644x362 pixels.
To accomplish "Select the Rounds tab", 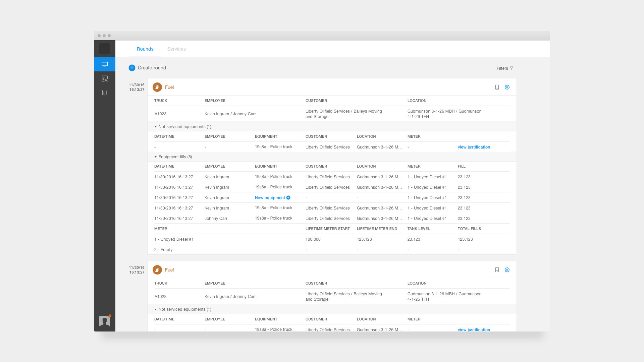I will tap(145, 49).
